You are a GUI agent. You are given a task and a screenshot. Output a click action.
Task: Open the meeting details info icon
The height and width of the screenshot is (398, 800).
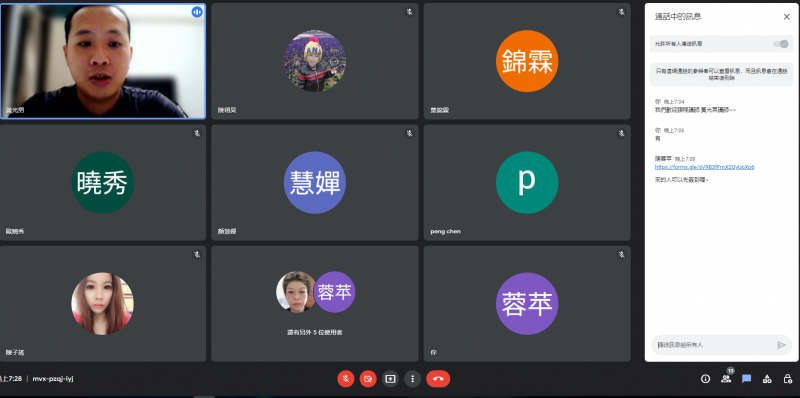tap(706, 379)
